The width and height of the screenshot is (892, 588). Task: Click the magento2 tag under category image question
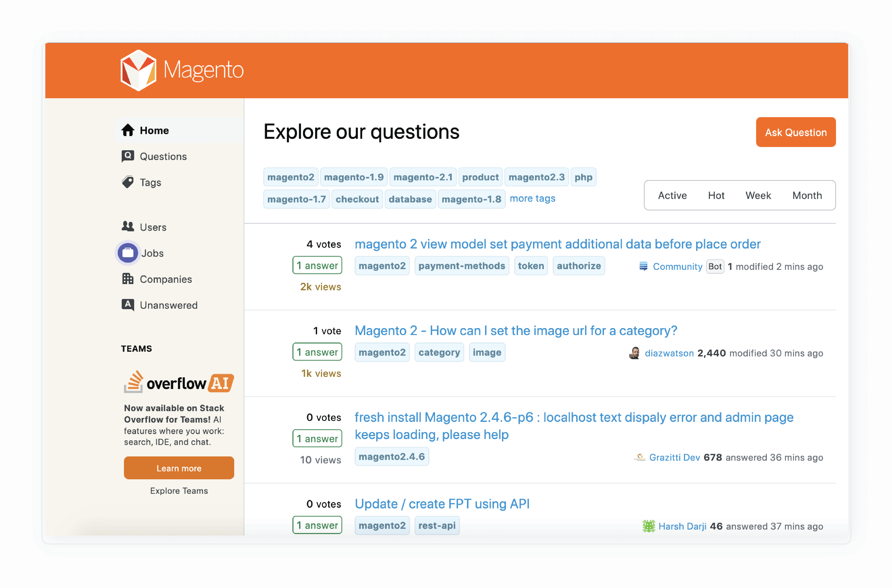382,352
